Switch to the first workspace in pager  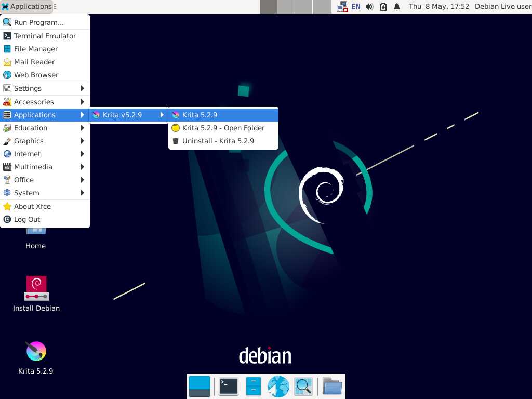point(269,7)
